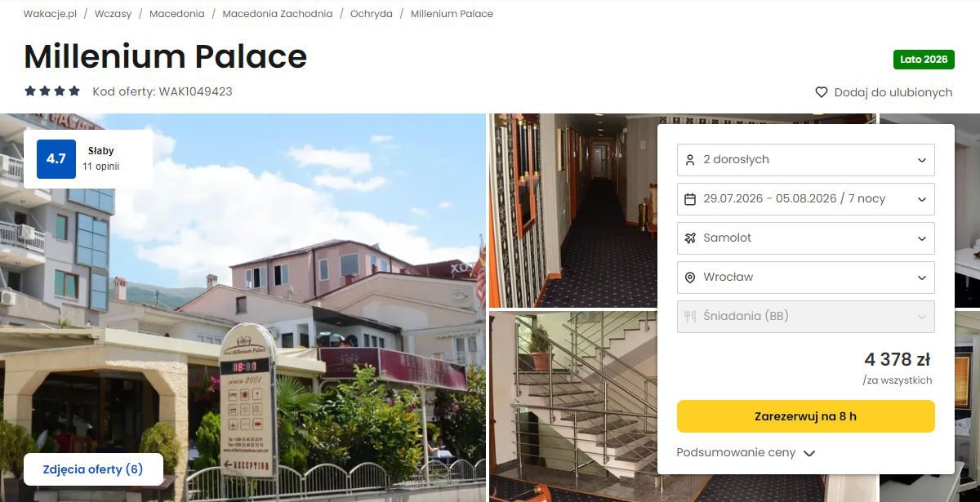Open the 2 dorosłych guests dropdown
This screenshot has width=980, height=502.
(x=805, y=159)
